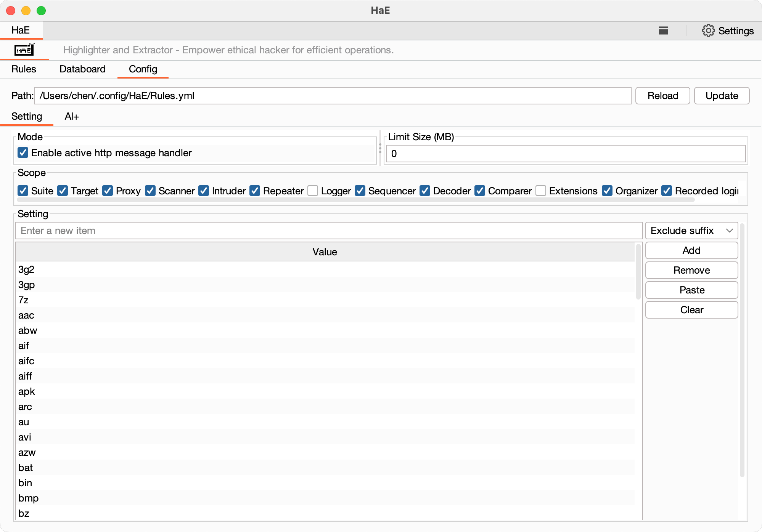Image resolution: width=762 pixels, height=532 pixels.
Task: Uncheck Enable active http message handler
Action: click(23, 153)
